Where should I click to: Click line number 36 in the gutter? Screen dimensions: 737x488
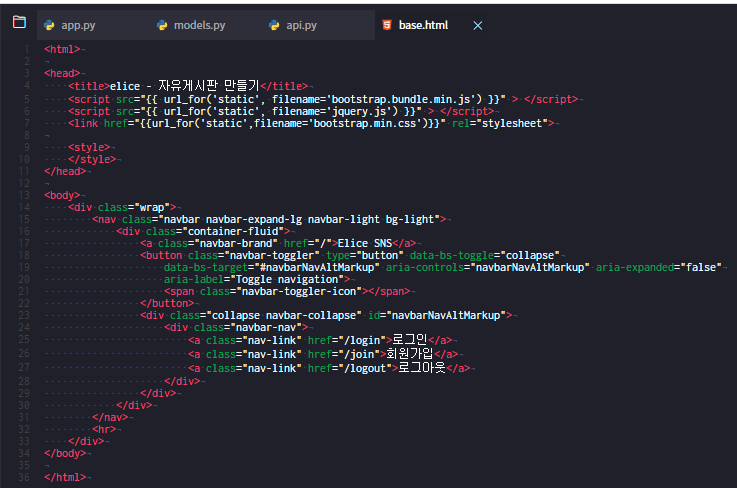click(24, 477)
